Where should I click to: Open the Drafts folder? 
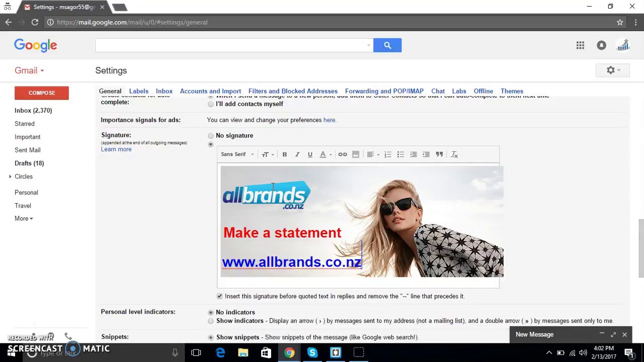tap(29, 163)
